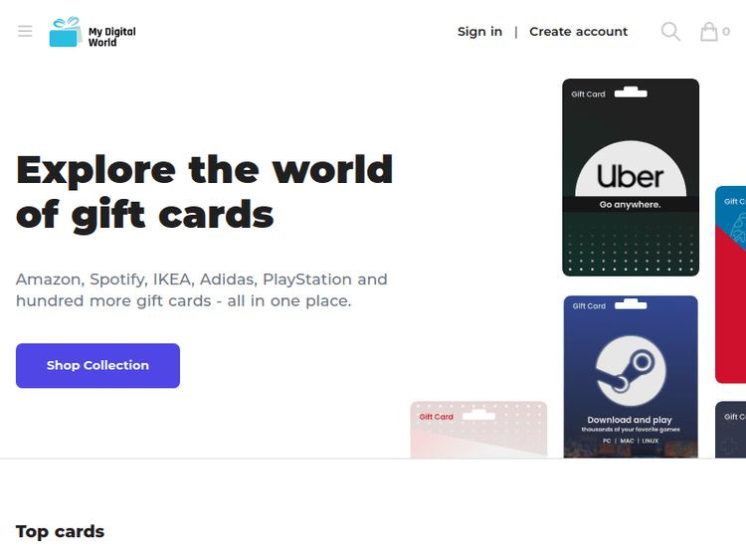Click the Go anywhere tagline on Uber card
Screen dimensions: 746x560
coord(630,205)
